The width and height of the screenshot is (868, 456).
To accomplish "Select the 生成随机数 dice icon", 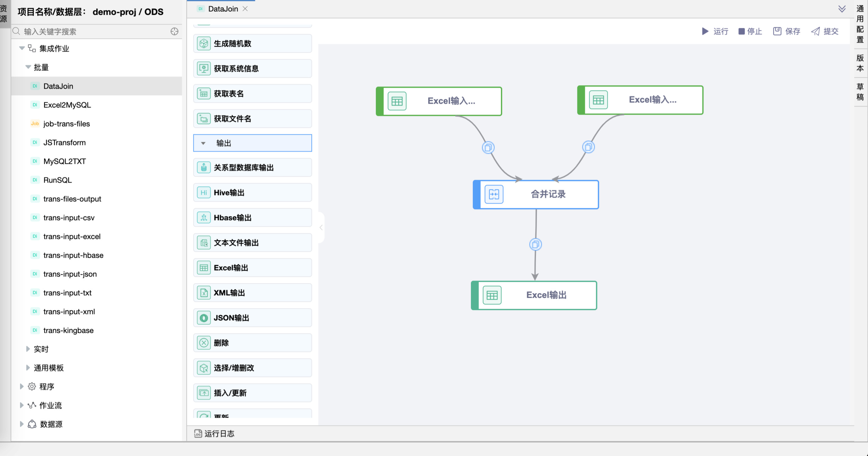I will (x=204, y=44).
